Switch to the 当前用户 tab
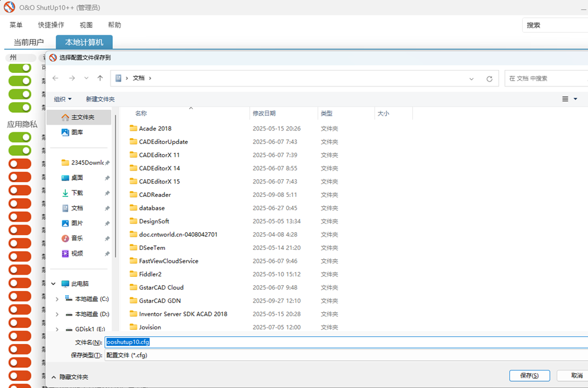 tap(29, 42)
